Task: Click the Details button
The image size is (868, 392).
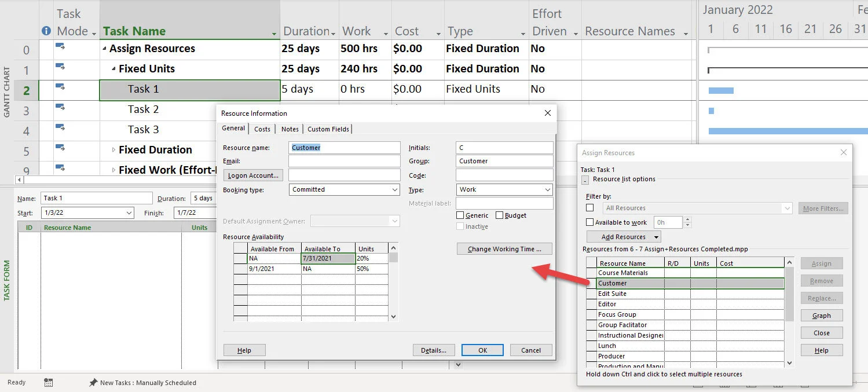Action: tap(434, 350)
